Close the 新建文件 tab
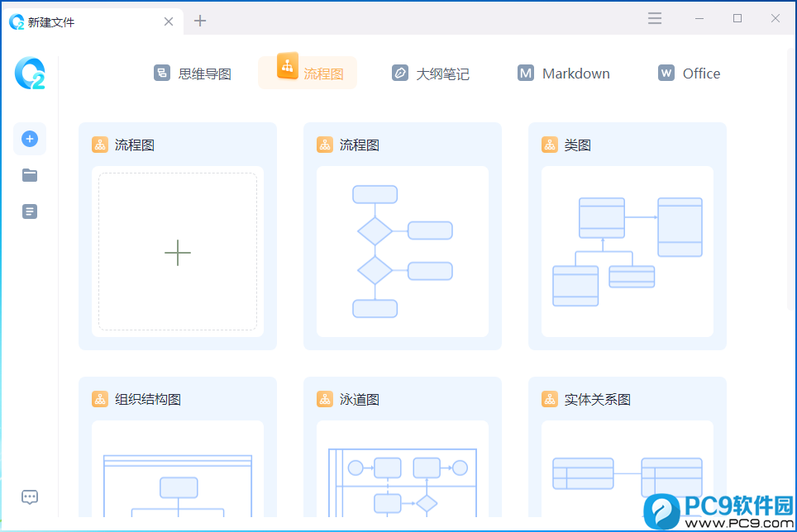The height and width of the screenshot is (532, 797). pyautogui.click(x=169, y=21)
